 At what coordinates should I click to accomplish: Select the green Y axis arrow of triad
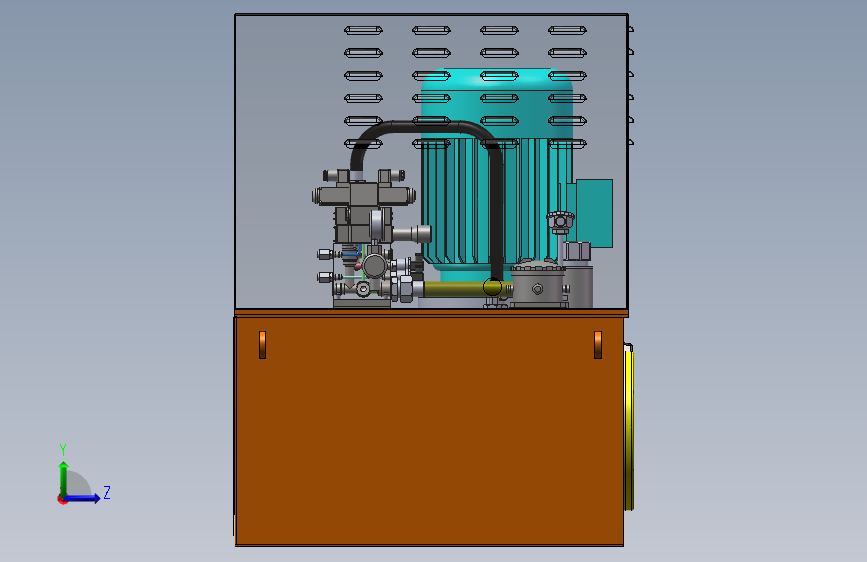coord(64,479)
